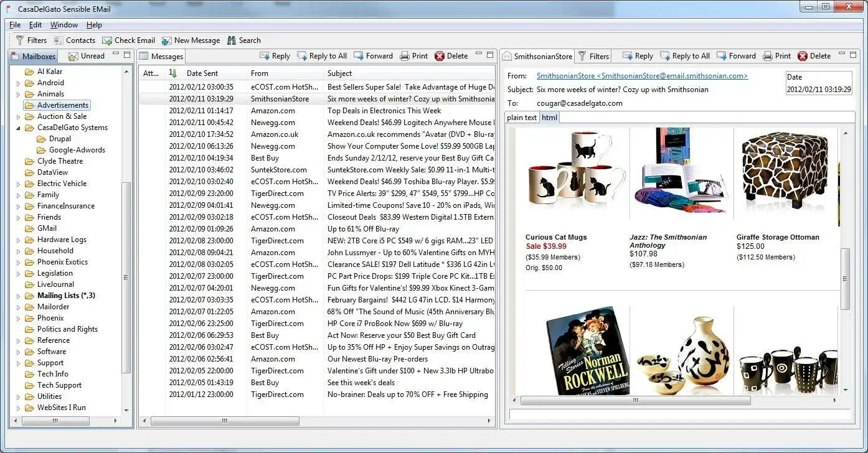Expand the Android folder
The height and width of the screenshot is (453, 868).
click(19, 83)
